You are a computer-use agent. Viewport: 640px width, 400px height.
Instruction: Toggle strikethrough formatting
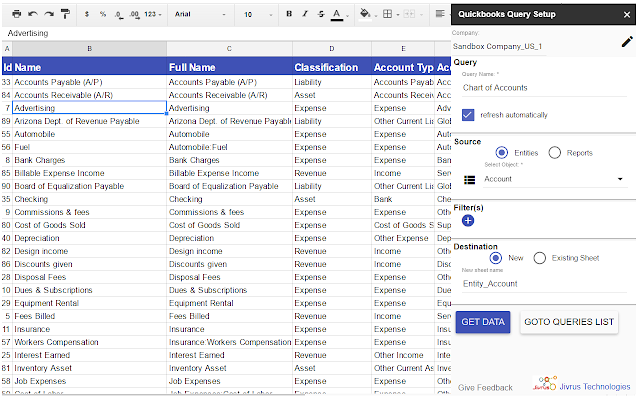pyautogui.click(x=321, y=14)
